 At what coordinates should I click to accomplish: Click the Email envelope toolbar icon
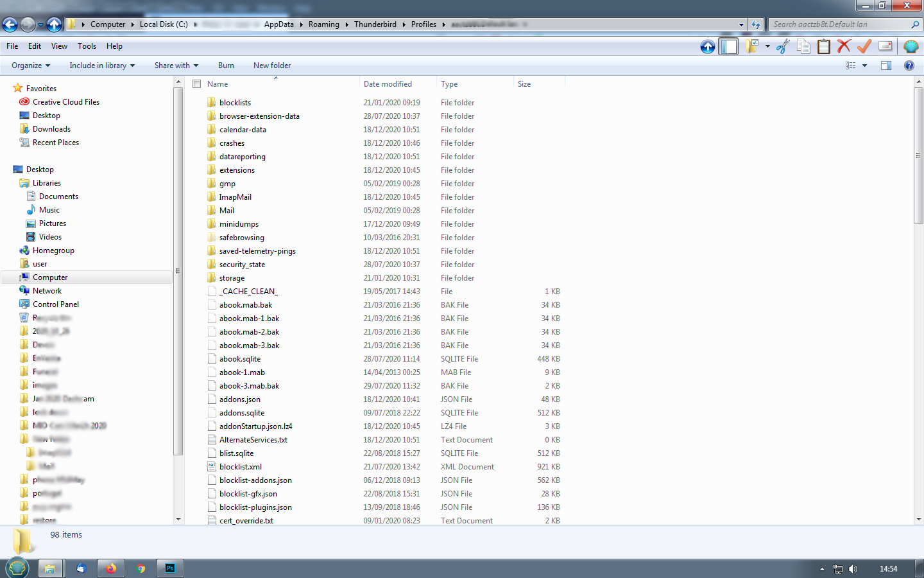(x=886, y=46)
